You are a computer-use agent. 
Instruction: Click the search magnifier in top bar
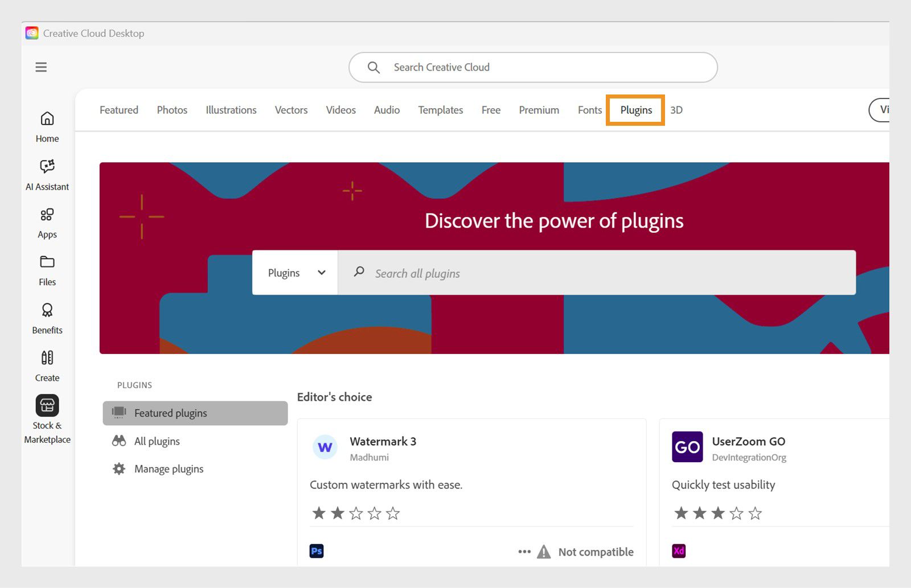coord(374,67)
